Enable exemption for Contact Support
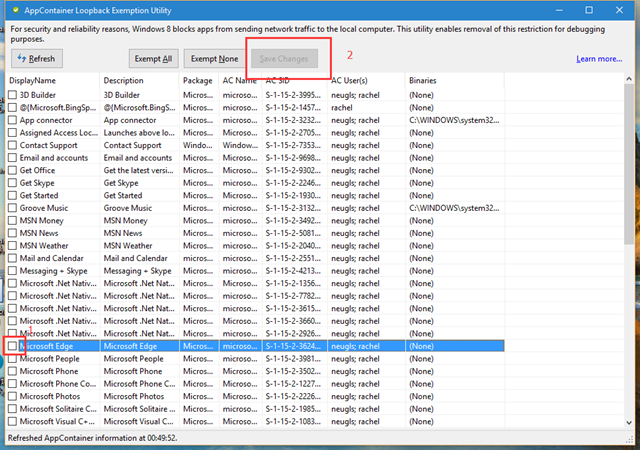Screen dimensions: 640x450 pos(12,145)
